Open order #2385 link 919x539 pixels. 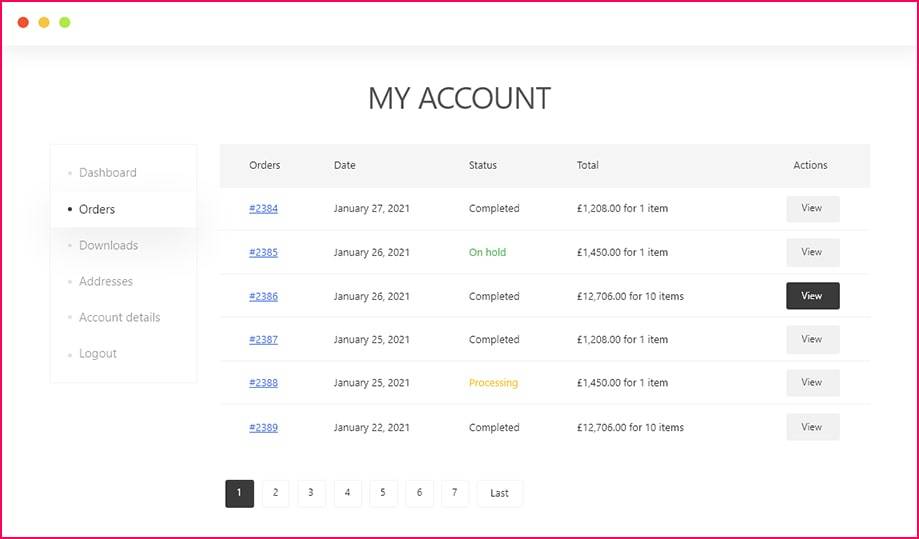[263, 253]
